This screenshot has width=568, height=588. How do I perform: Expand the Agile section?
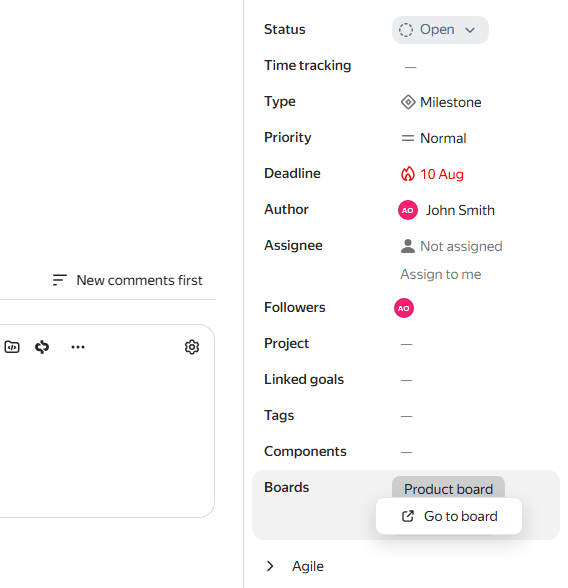270,566
